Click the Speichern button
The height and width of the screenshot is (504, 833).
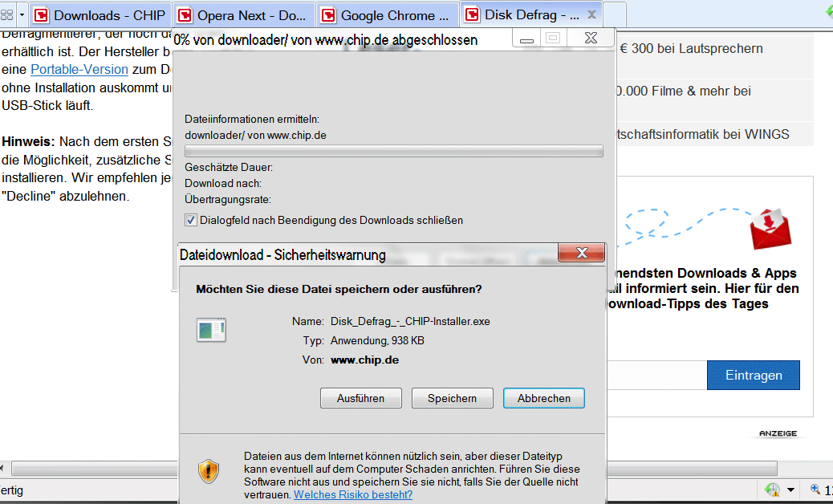coord(452,398)
